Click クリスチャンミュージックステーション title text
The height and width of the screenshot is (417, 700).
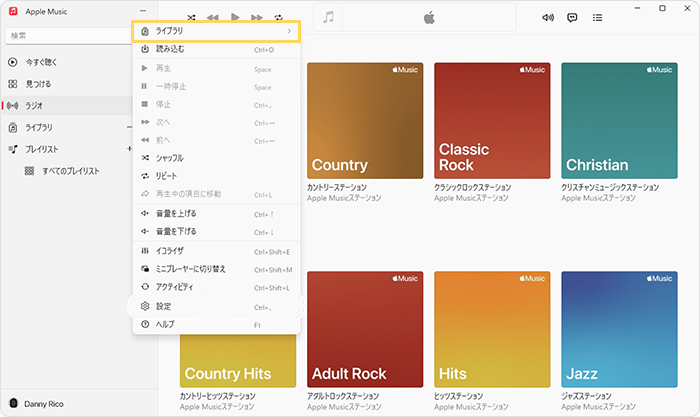(610, 188)
